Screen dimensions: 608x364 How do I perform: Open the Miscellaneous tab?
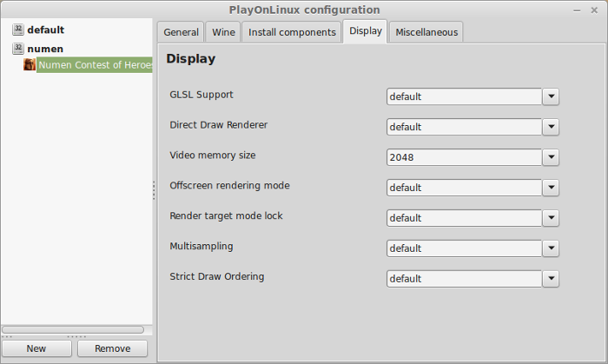(426, 32)
